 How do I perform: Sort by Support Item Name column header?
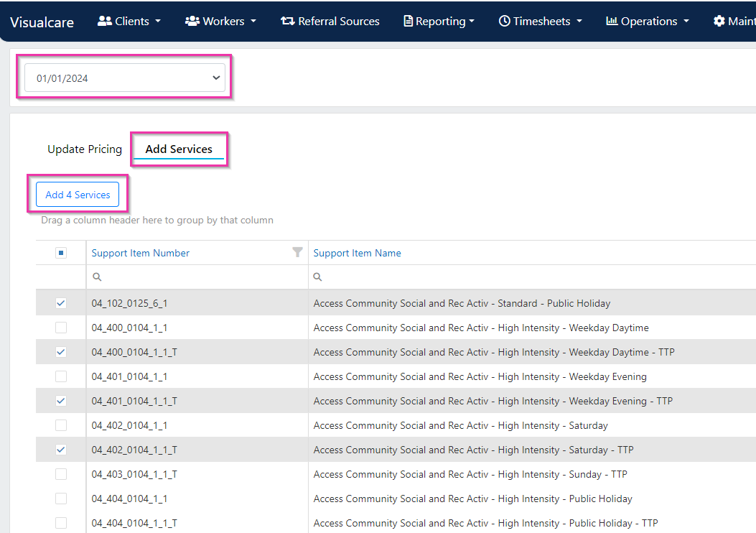coord(358,253)
